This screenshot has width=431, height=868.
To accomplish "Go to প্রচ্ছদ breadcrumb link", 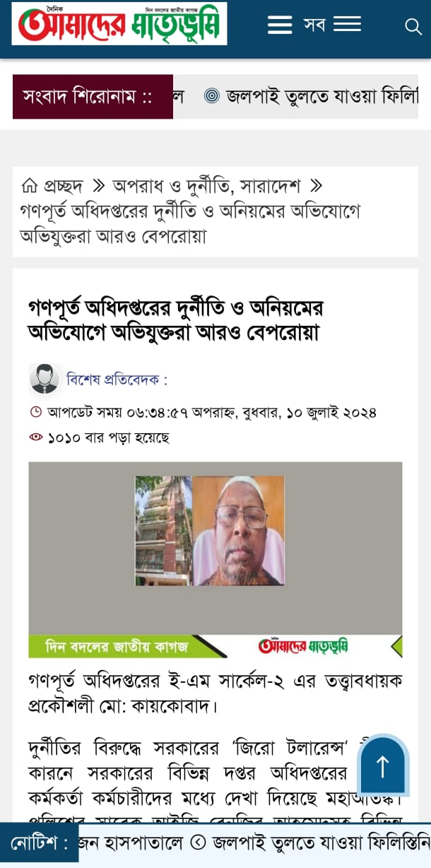I will [x=64, y=187].
